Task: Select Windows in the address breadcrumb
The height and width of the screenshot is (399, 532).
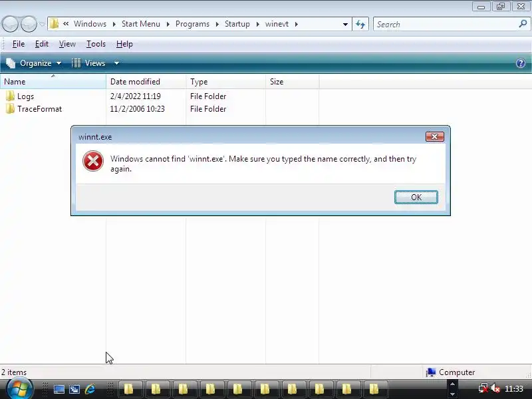Action: point(90,24)
